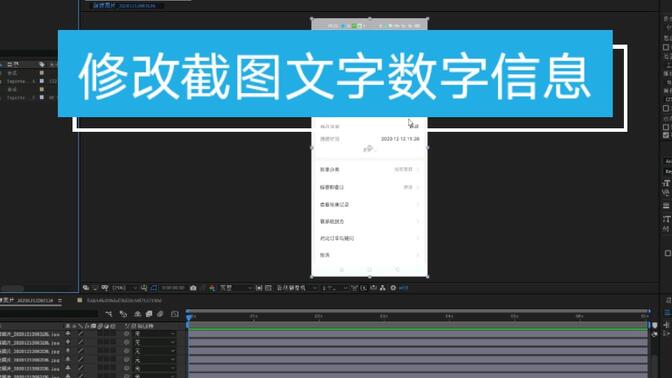Open the 活动摄像机 camera view dropdown
672x378 pixels.
coord(297,288)
